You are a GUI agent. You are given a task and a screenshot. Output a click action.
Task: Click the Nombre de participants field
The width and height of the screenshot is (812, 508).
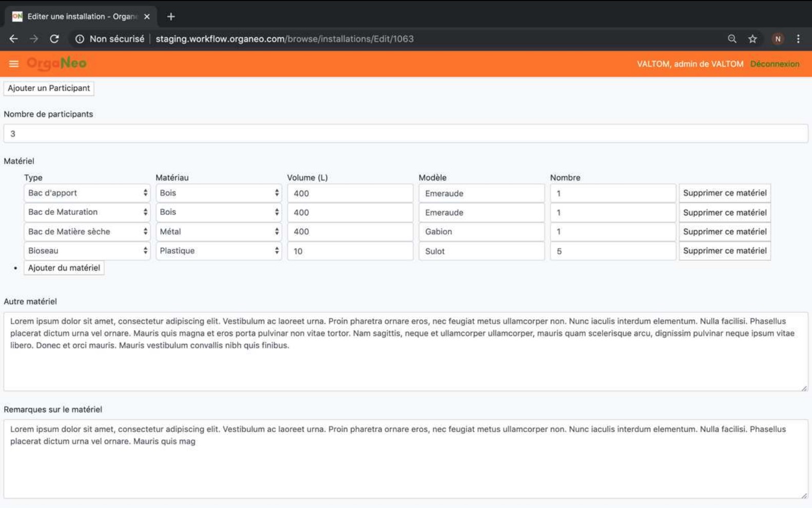[x=405, y=134]
